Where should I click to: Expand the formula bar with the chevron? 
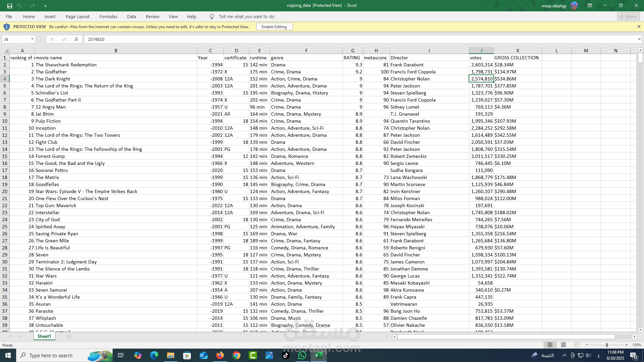[639, 39]
